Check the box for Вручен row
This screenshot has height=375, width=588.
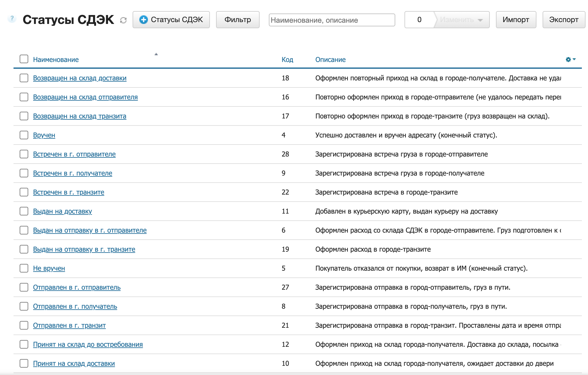(x=24, y=135)
